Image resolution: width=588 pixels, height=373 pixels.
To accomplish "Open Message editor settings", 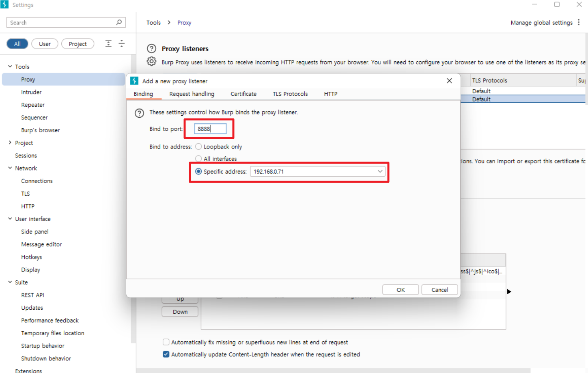I will (x=41, y=244).
